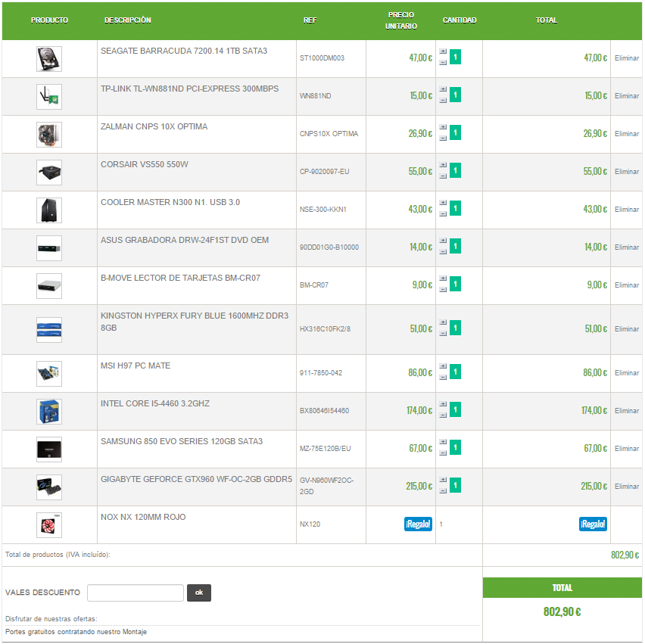
Task: Increase quantity of Seagate Barracuda hard drive
Action: 443,51
